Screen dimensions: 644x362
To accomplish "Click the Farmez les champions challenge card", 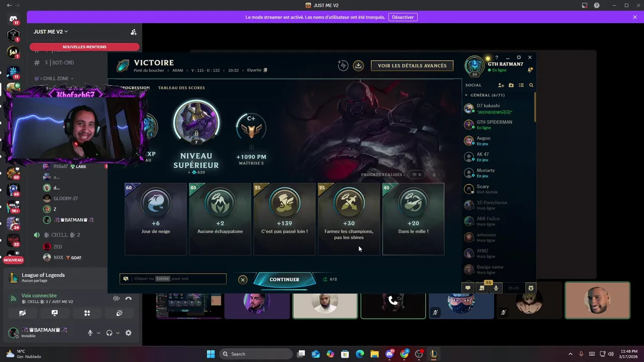I will click(349, 219).
